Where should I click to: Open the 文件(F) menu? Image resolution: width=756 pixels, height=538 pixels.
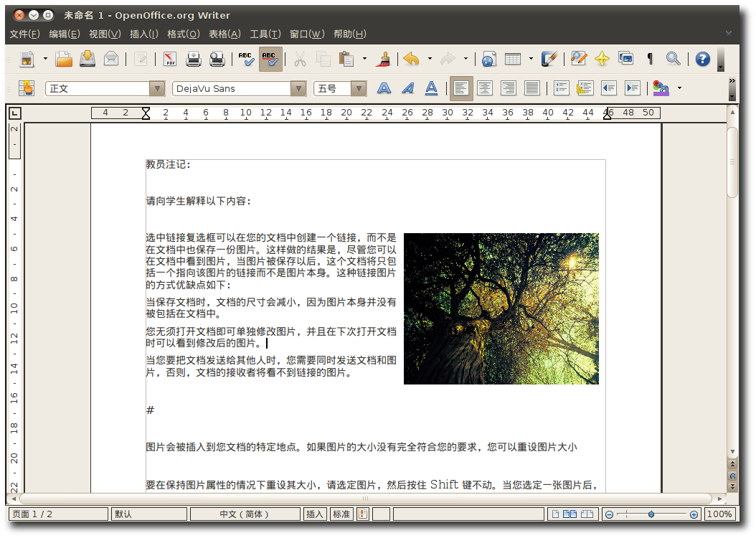pos(24,34)
